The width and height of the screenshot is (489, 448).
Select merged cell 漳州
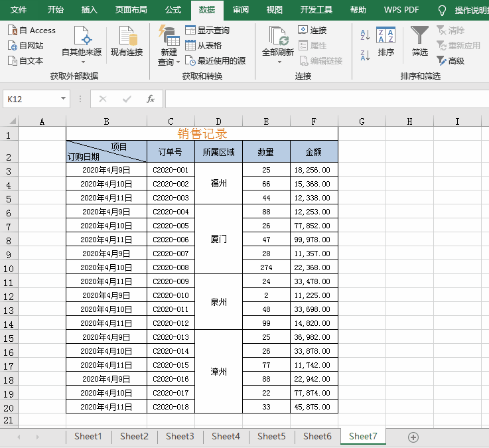point(218,372)
